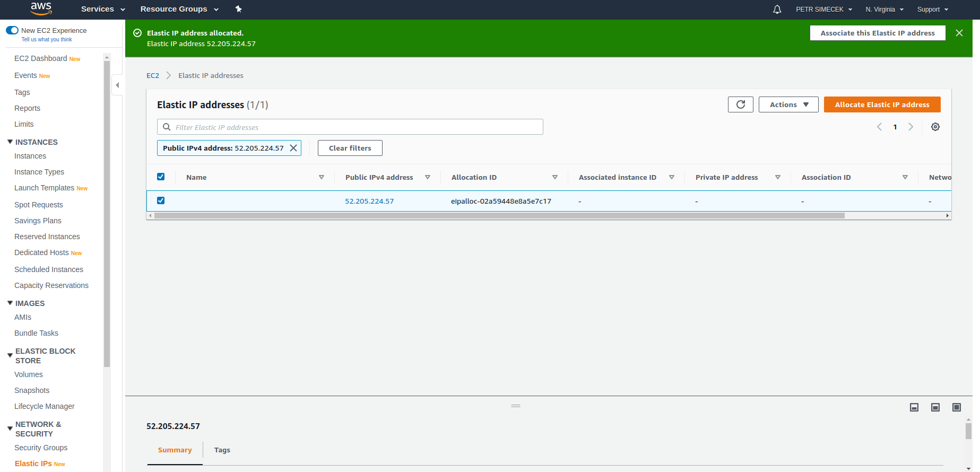Viewport: 980px width, 472px height.
Task: Click the AWS logo home icon
Action: pyautogui.click(x=41, y=8)
